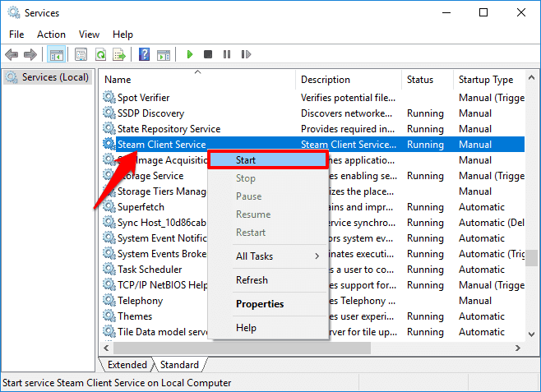Choose Properties in the context menu
The height and width of the screenshot is (392, 541).
pos(268,304)
